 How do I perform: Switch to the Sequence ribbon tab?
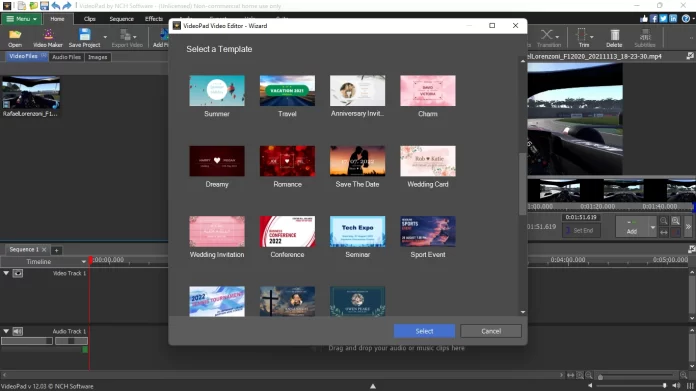click(x=122, y=19)
